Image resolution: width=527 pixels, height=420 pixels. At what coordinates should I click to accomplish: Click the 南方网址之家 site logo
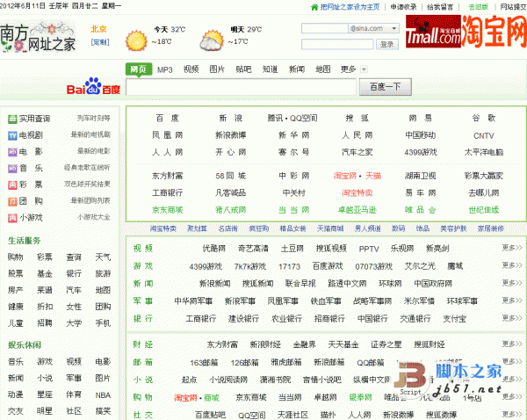[38, 37]
